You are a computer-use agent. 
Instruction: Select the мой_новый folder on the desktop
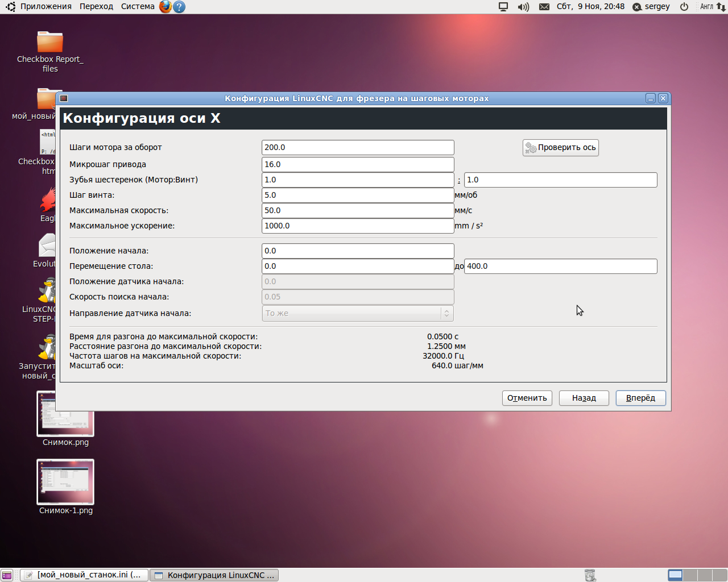click(x=47, y=99)
